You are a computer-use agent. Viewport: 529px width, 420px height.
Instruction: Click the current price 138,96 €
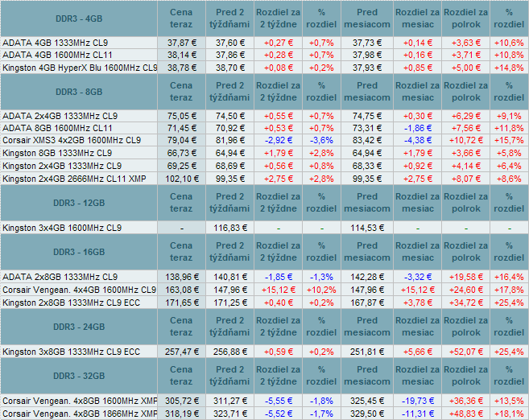tap(182, 277)
